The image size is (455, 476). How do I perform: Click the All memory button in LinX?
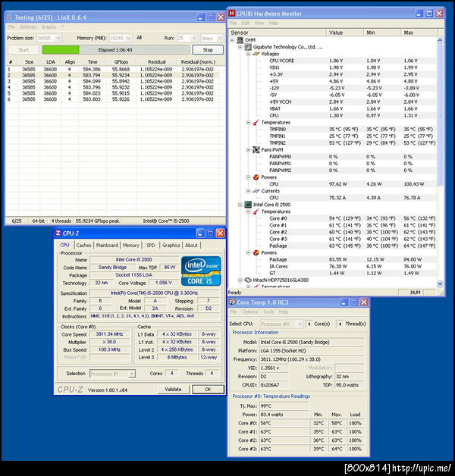[x=139, y=38]
